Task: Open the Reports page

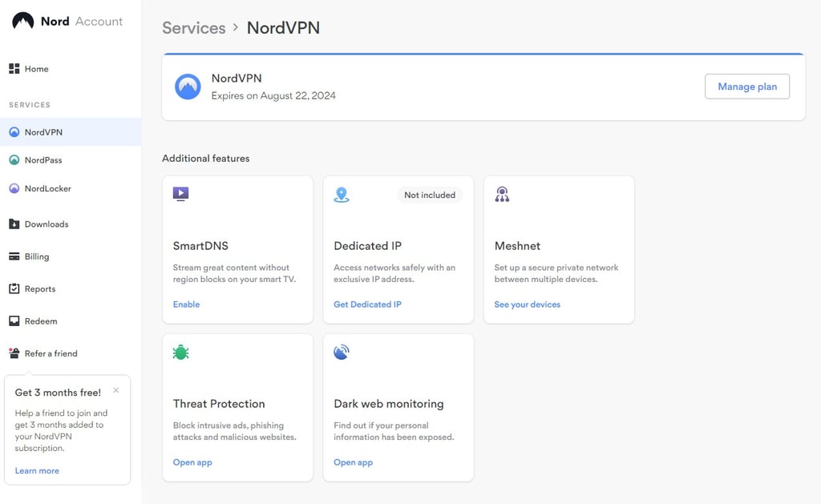Action: 71,288
